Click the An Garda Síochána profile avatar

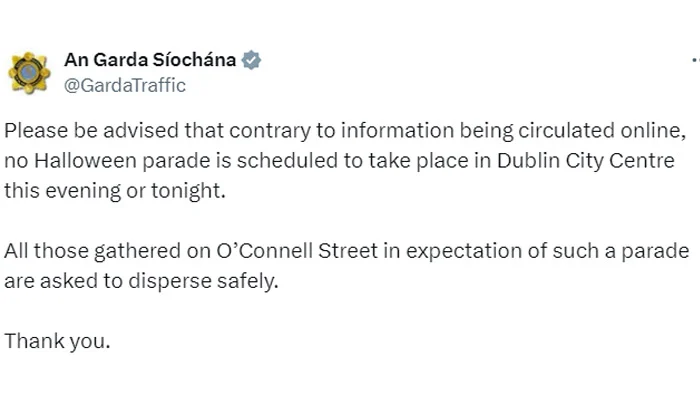coord(29,72)
